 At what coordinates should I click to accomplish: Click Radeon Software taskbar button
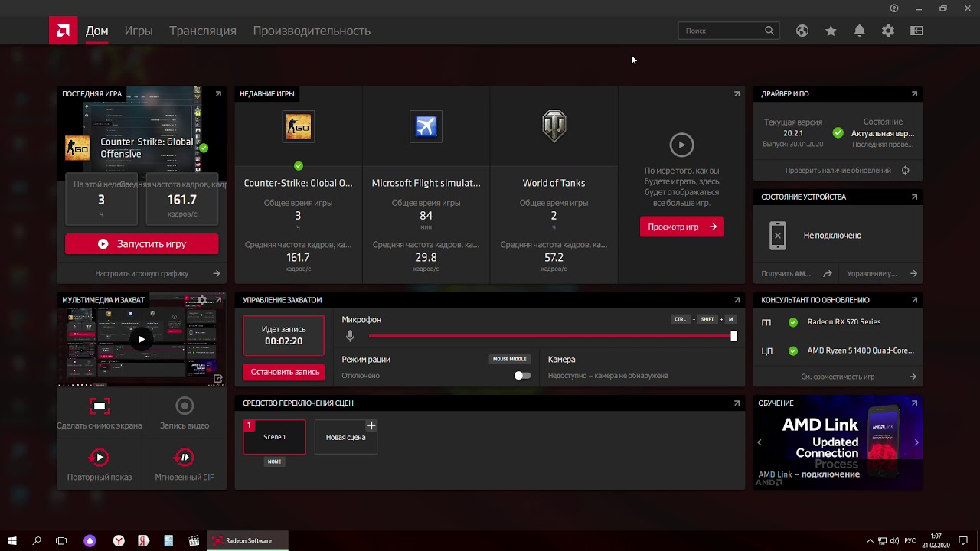click(x=247, y=541)
